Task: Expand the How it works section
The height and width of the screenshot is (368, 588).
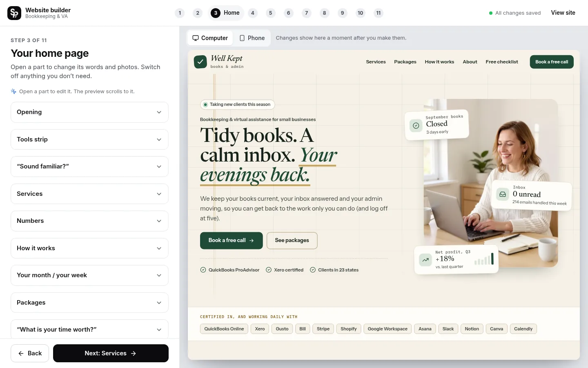Action: (89, 248)
